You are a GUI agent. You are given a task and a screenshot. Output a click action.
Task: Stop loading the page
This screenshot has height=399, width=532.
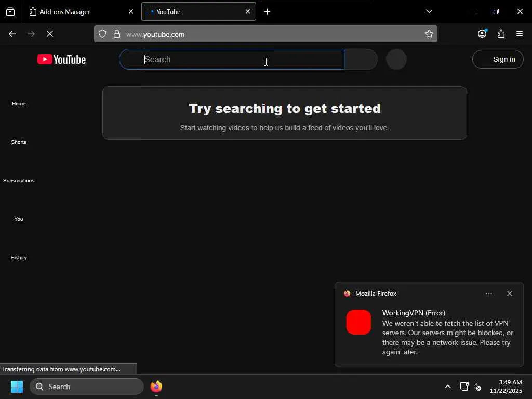50,34
